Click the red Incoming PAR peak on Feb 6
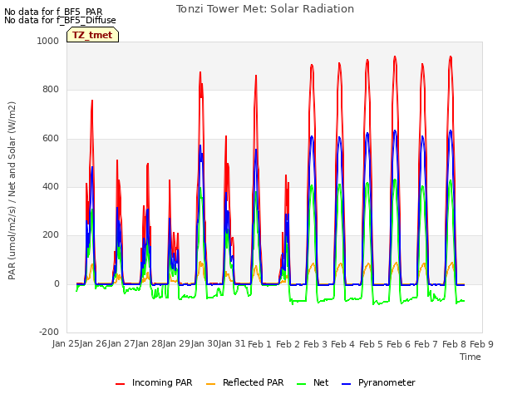The image size is (532, 399). pos(395,57)
